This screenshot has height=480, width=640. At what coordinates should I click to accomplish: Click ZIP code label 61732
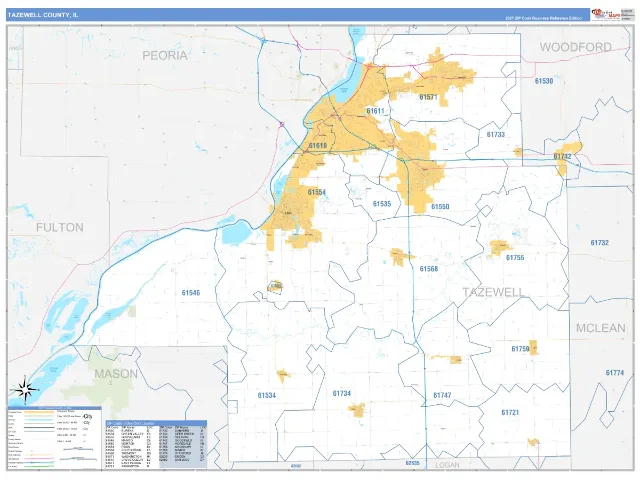599,242
